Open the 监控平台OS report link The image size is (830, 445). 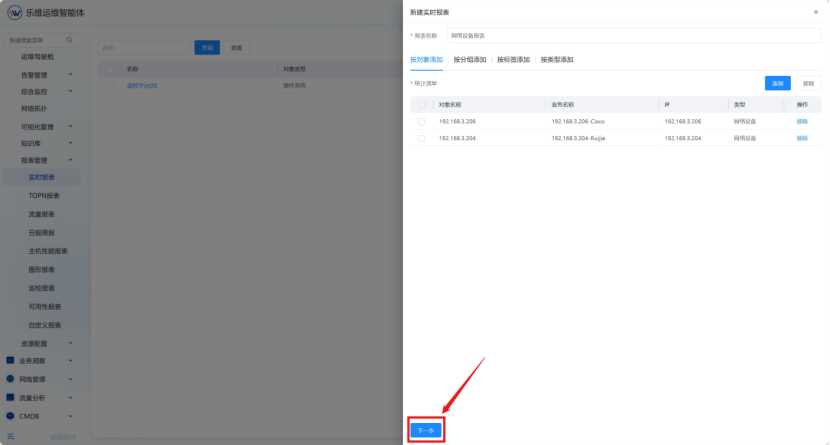coord(142,86)
